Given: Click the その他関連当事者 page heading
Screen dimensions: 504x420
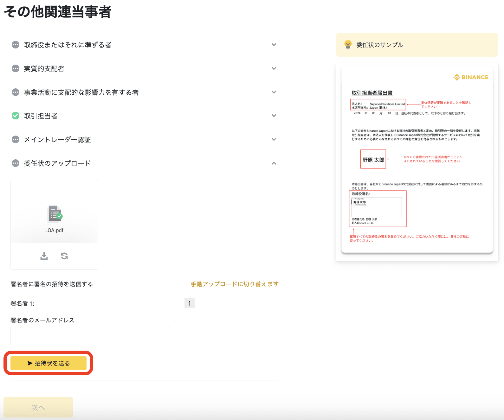Looking at the screenshot, I should click(x=57, y=12).
